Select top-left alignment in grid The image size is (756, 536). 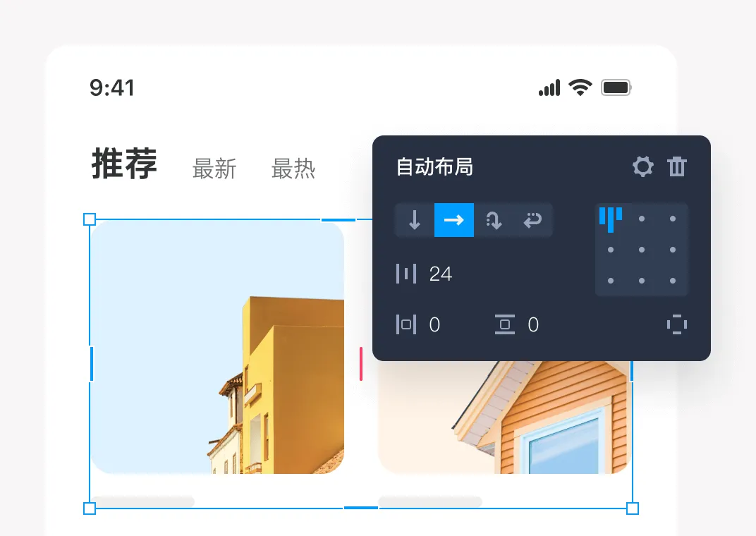[611, 219]
